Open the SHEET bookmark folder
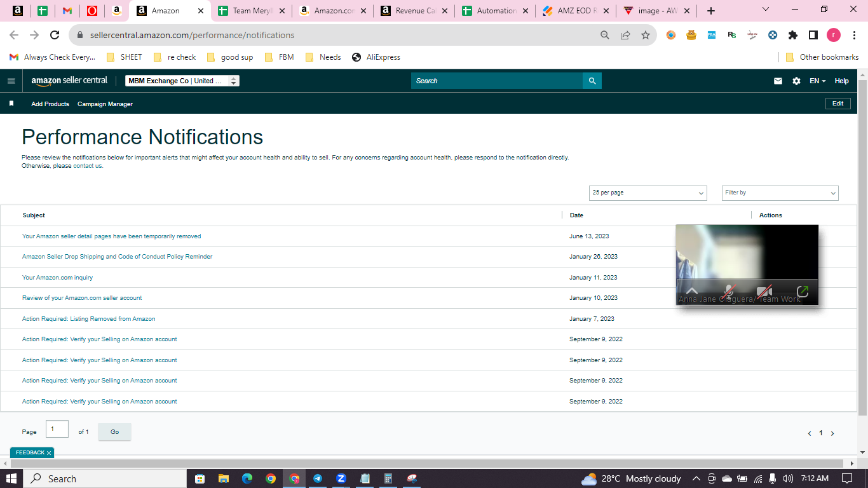Image resolution: width=868 pixels, height=488 pixels. (125, 57)
